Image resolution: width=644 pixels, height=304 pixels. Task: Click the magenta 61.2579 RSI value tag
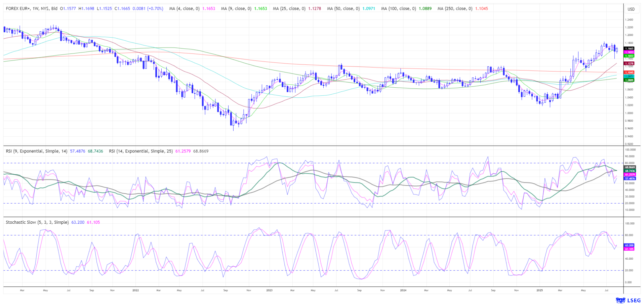pos(630,175)
